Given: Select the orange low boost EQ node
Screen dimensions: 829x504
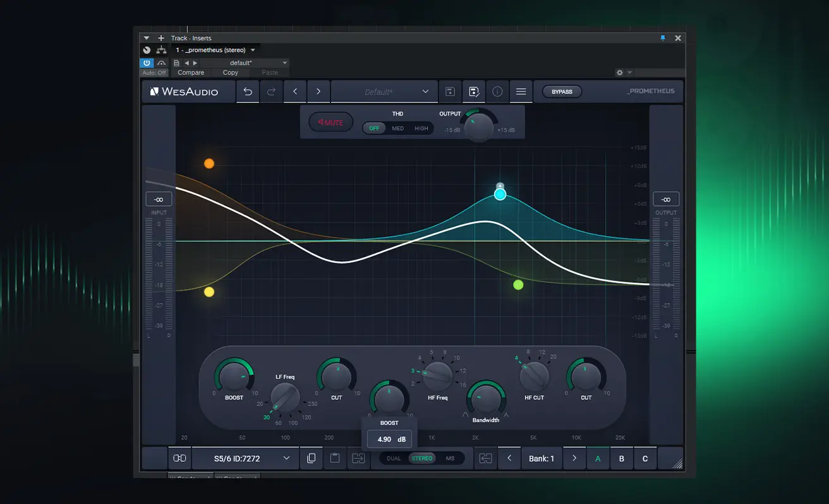Looking at the screenshot, I should 209,164.
